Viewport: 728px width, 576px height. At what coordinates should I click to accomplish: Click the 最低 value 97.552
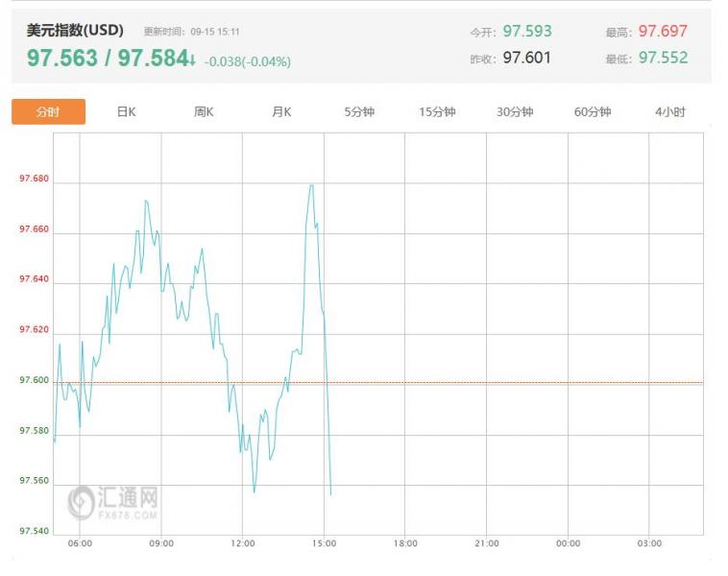[x=663, y=58]
